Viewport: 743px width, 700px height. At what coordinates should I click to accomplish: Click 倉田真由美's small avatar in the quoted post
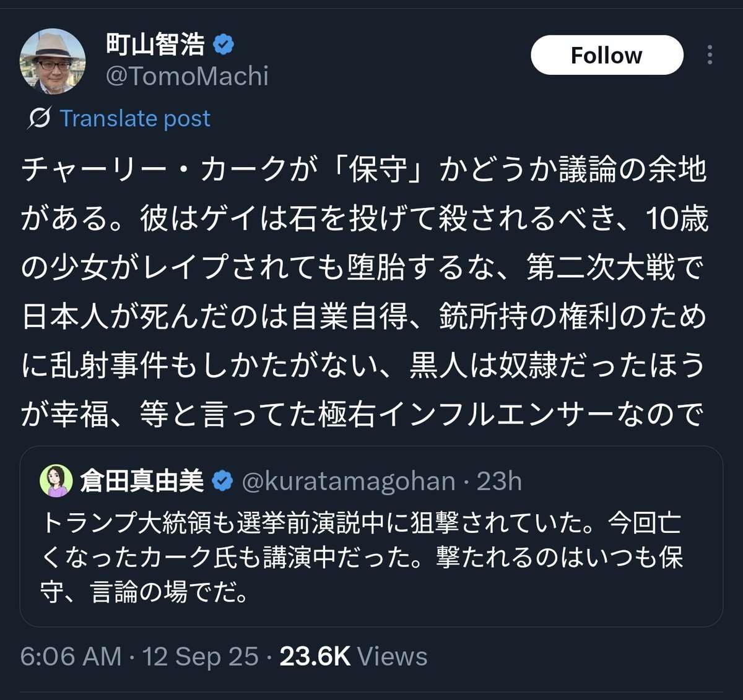56,481
